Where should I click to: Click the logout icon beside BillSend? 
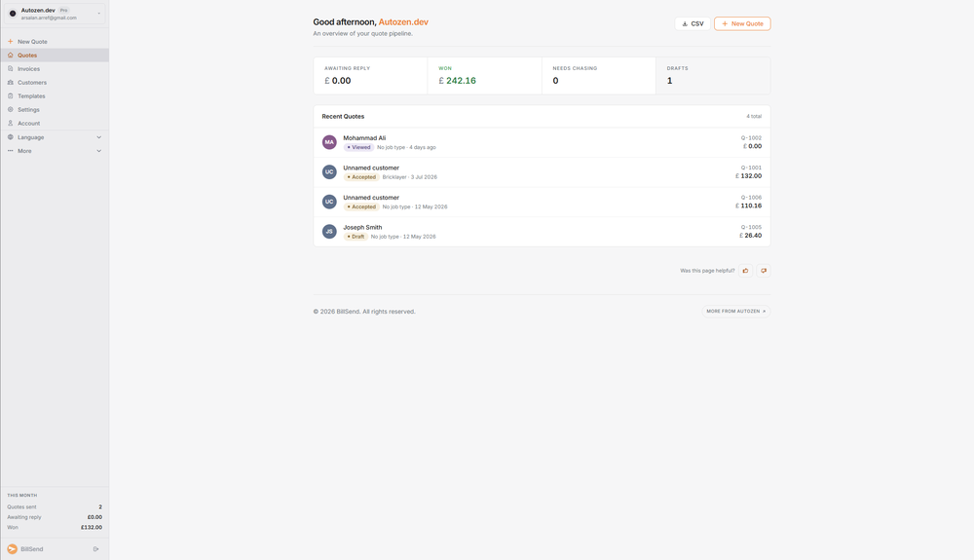pyautogui.click(x=95, y=549)
